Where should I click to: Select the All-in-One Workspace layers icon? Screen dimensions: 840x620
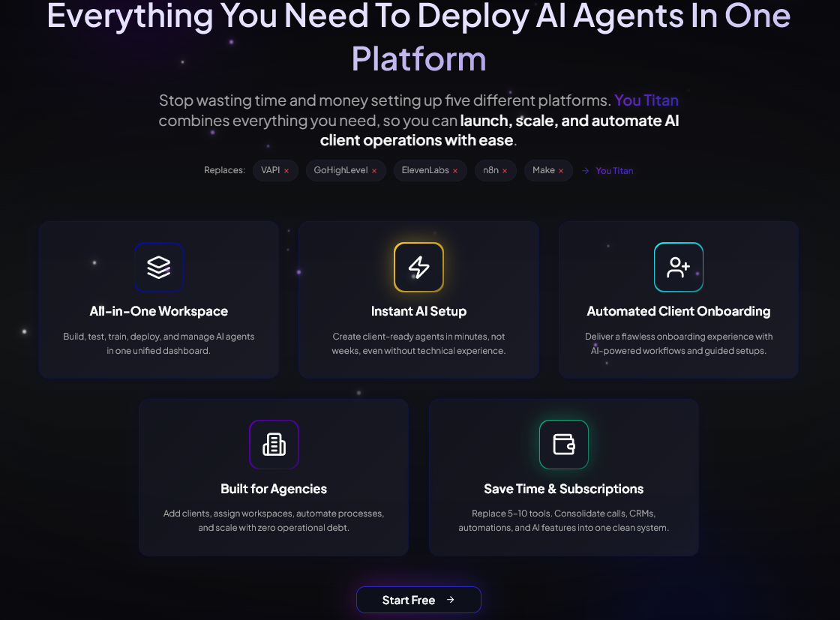click(158, 267)
